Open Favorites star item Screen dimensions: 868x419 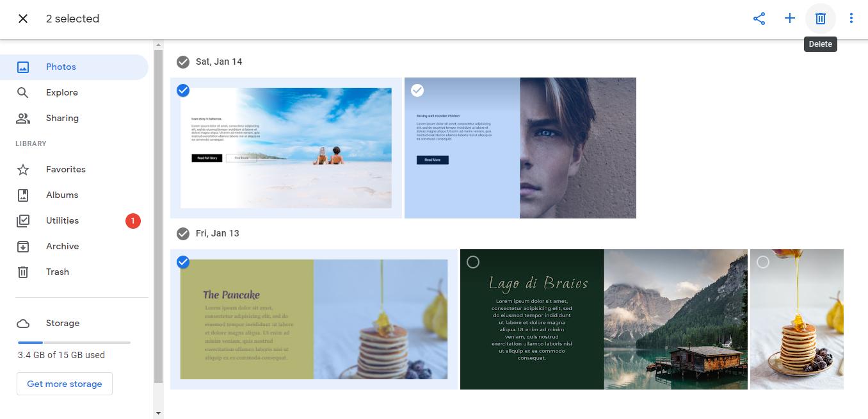[x=65, y=170]
